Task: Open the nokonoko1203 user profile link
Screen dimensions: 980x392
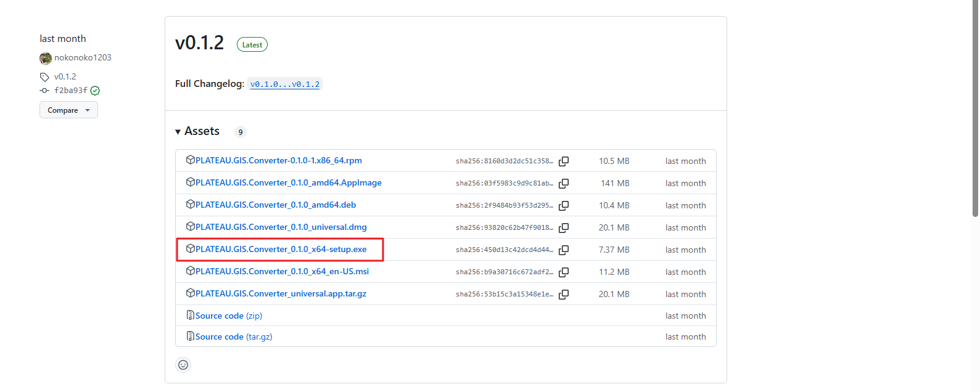Action: click(x=83, y=57)
